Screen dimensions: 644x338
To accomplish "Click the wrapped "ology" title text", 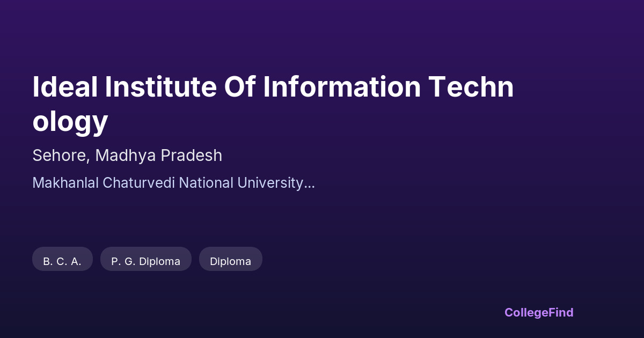I will 70,121.
